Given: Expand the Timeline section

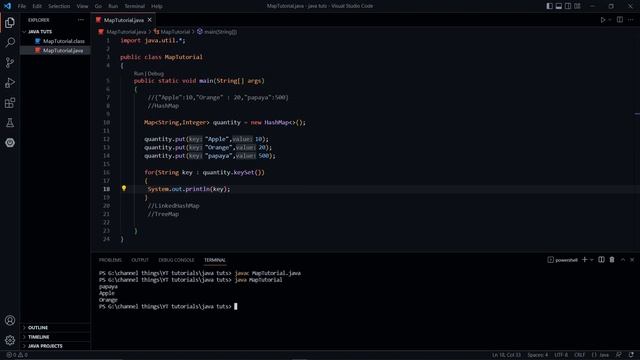Looking at the screenshot, I should [x=55, y=337].
